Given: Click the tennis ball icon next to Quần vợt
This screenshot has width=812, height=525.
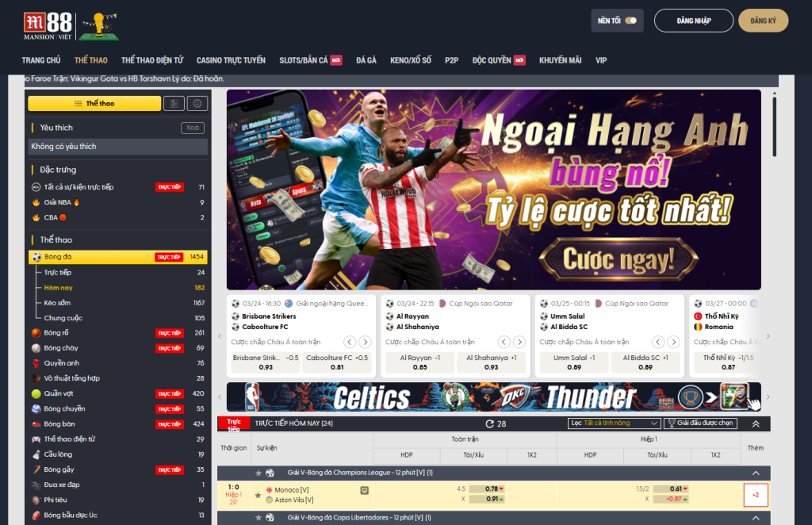Looking at the screenshot, I should pos(36,393).
